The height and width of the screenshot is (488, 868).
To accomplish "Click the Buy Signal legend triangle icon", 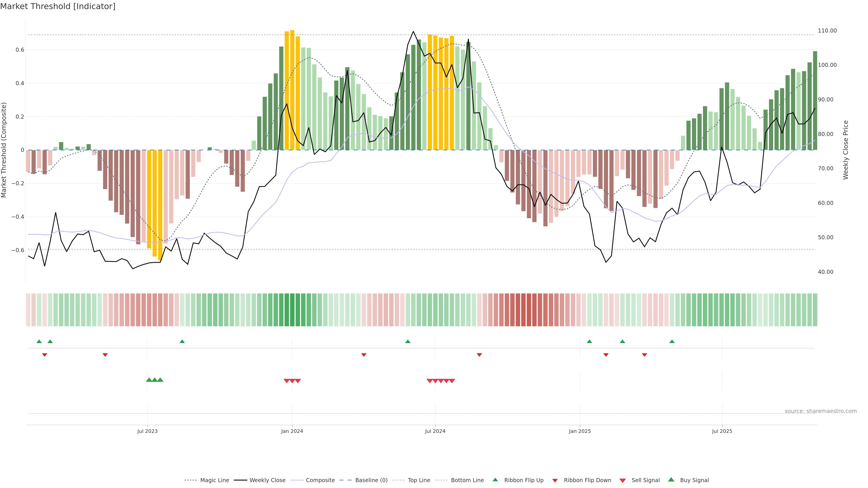I will (671, 480).
